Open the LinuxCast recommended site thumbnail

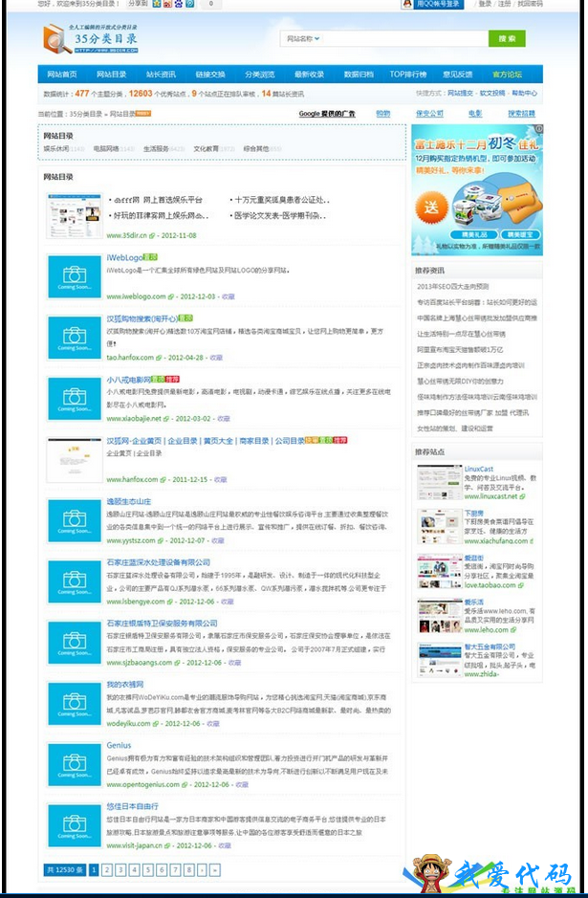[439, 483]
